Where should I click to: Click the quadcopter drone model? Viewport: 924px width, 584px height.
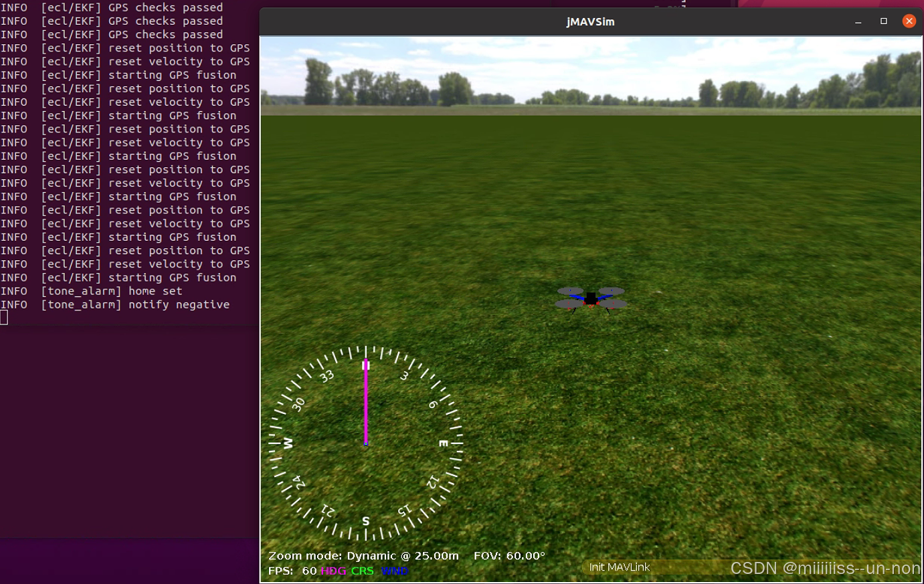(591, 299)
